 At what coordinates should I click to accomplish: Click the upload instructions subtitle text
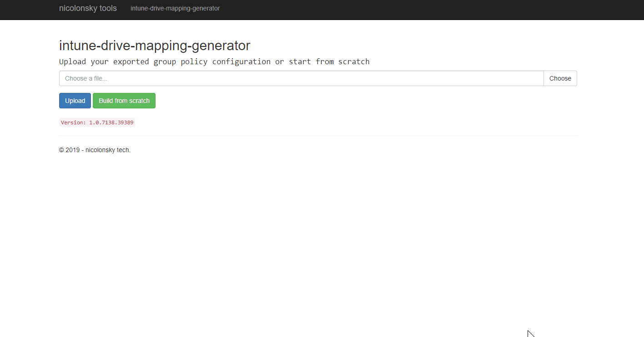[x=214, y=61]
